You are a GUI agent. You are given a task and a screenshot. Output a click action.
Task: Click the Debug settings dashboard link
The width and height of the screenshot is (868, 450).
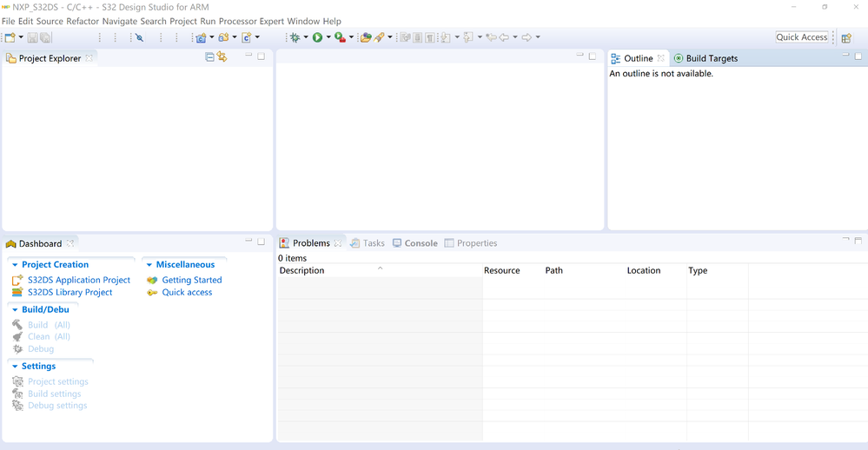pyautogui.click(x=57, y=405)
